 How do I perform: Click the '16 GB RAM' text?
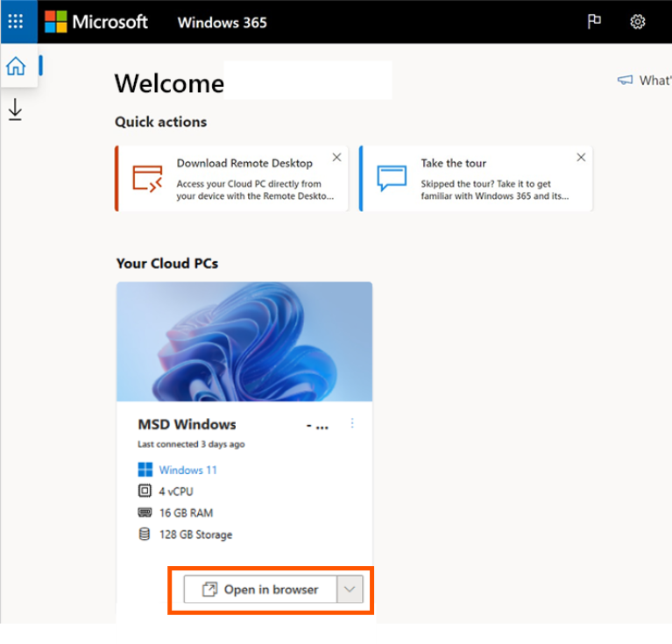pos(186,513)
